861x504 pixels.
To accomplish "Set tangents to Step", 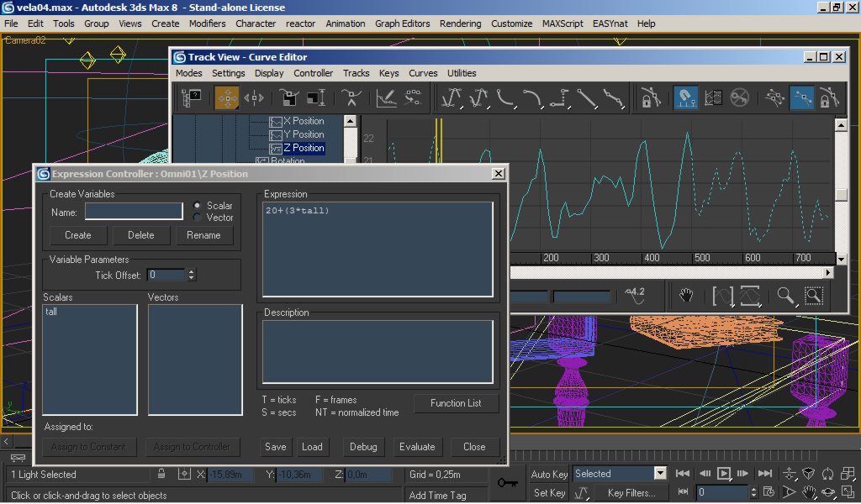I will (559, 98).
